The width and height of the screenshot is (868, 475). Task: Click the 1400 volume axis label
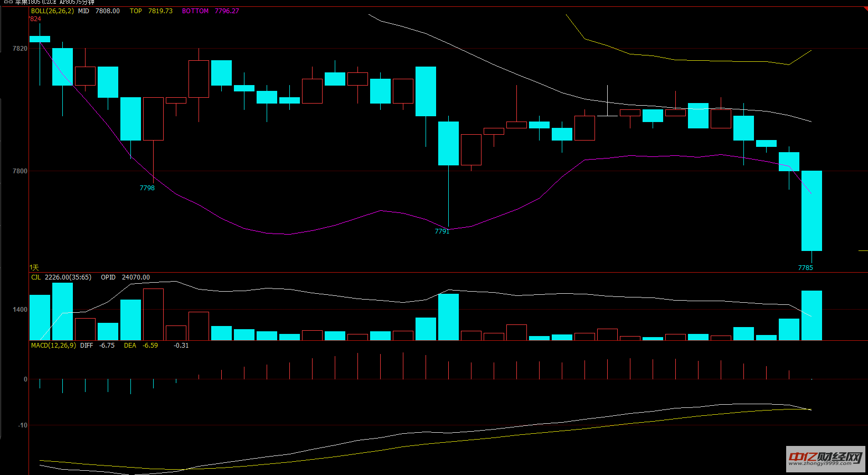[20, 310]
